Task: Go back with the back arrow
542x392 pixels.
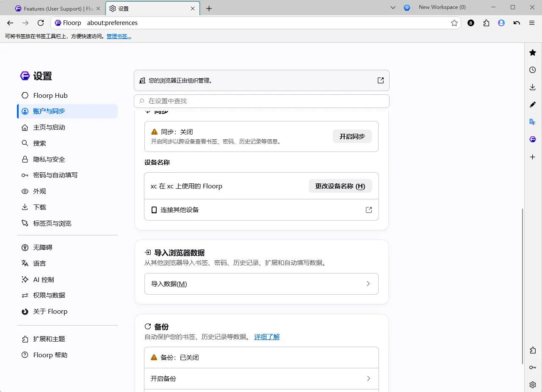Action: tap(10, 23)
